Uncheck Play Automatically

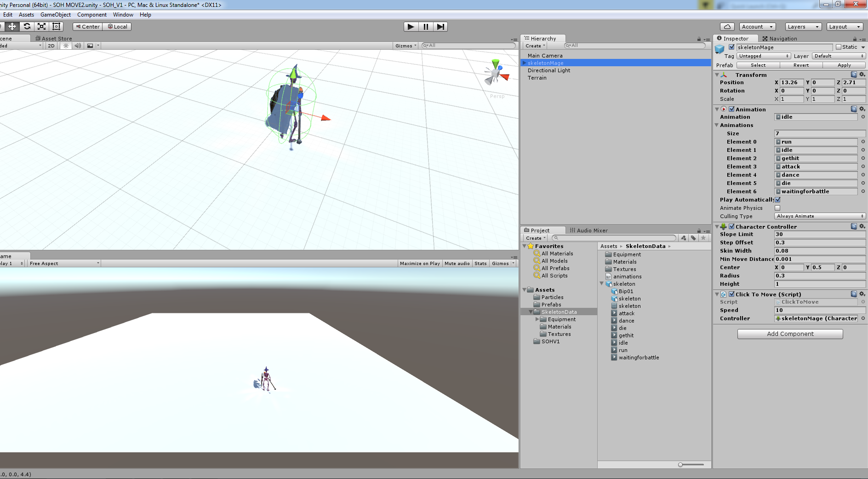tap(777, 200)
